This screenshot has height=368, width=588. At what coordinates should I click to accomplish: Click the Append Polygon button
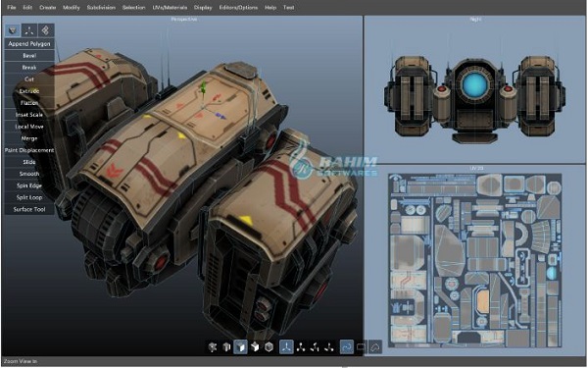(x=29, y=43)
